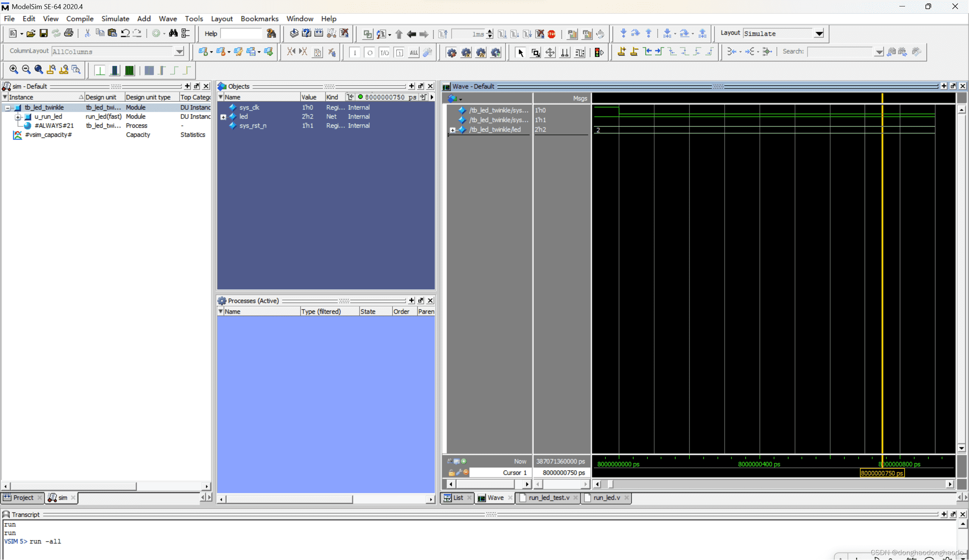Select the Find binoculars icon
Screen dimensions: 969x560
[173, 33]
